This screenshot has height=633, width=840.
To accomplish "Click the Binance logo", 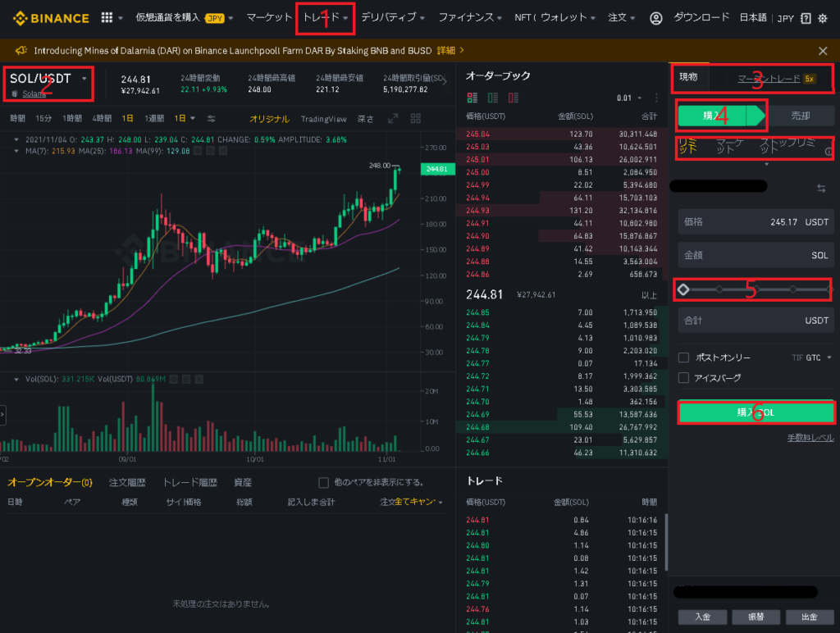I will point(51,18).
